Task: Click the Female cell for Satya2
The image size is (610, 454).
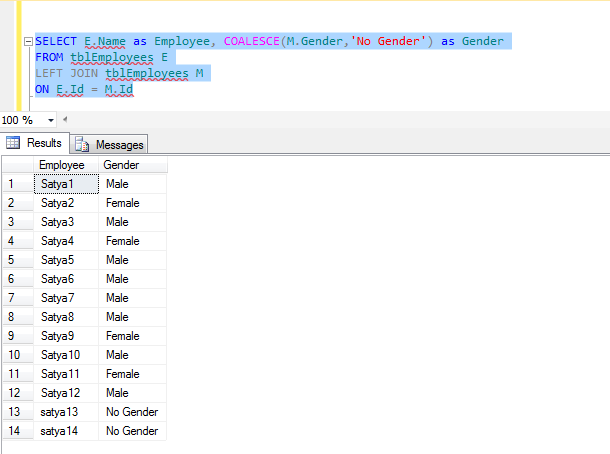Action: click(x=122, y=203)
